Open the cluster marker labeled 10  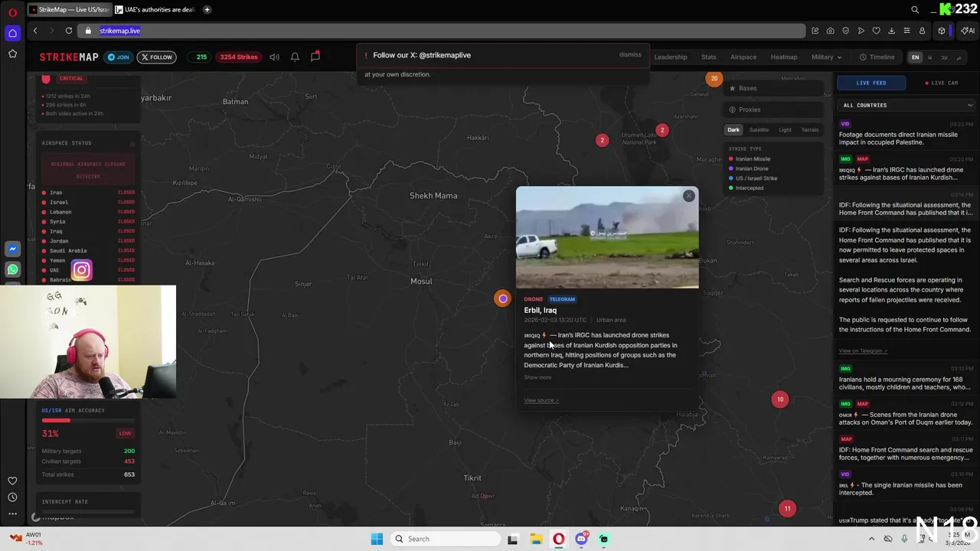pos(780,399)
